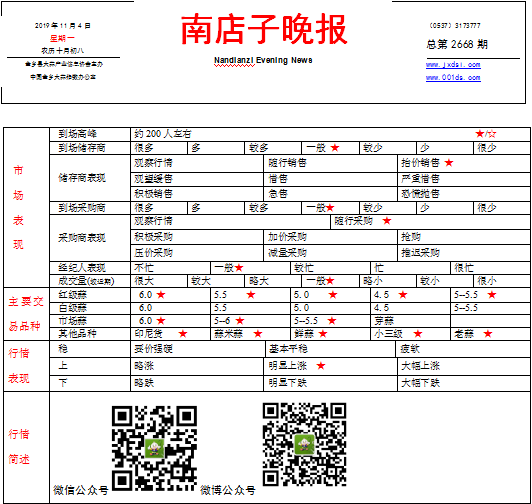Open the www.001ds.com hyperlink
Viewport: 532px width, 504px height.
coord(453,77)
